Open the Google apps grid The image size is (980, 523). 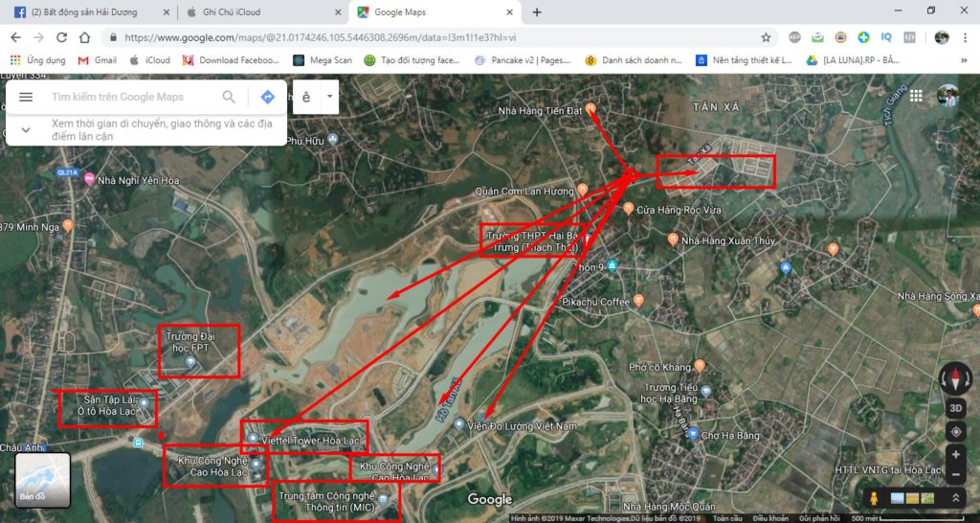(x=916, y=96)
